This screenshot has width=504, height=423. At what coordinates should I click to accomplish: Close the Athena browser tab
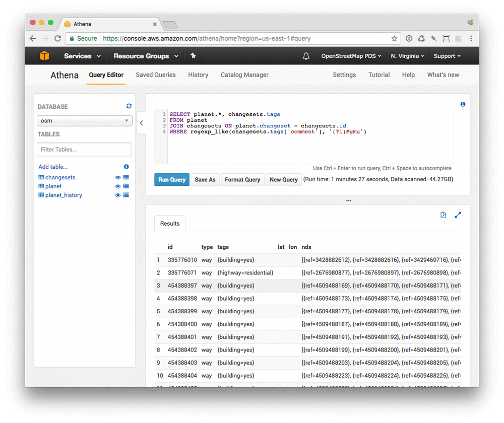[155, 24]
